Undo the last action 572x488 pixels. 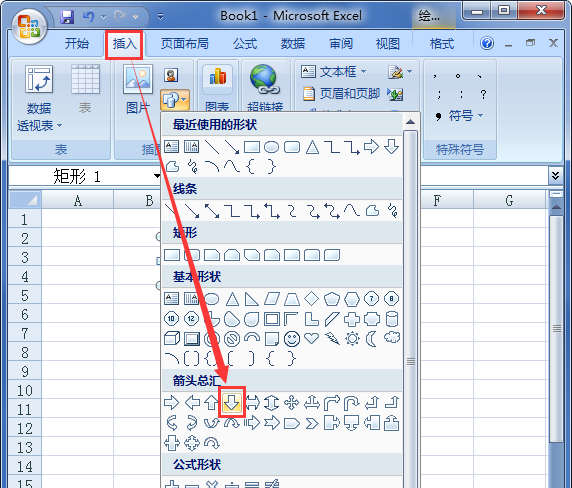(x=88, y=17)
